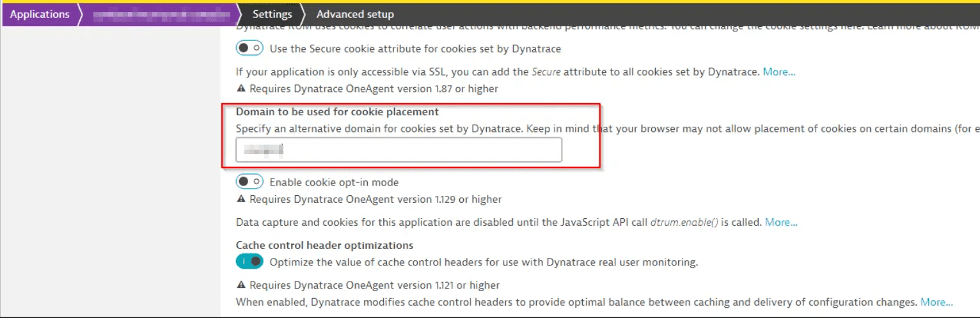Viewport: 980px width, 318px height.
Task: Click the italic word Secure in description
Action: coord(547,72)
